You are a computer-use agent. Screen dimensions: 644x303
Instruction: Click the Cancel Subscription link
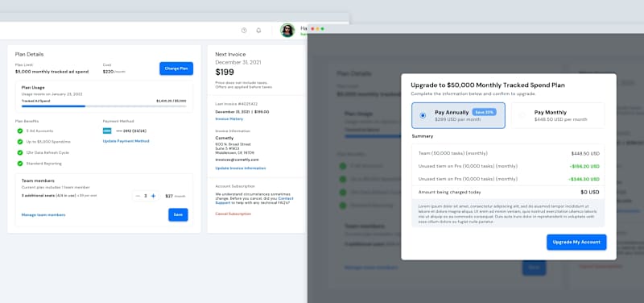pyautogui.click(x=233, y=214)
